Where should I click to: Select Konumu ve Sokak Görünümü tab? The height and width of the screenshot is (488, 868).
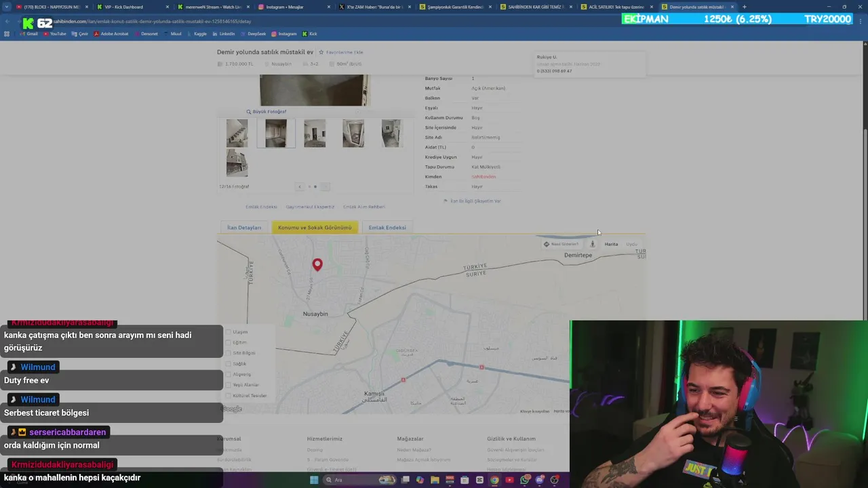tap(315, 228)
